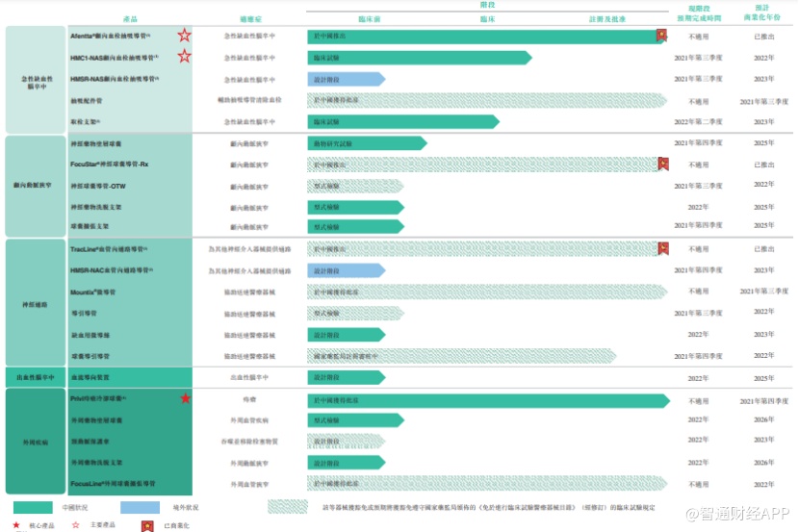
Task: Select the FocusLine product name
Action: pyautogui.click(x=113, y=484)
